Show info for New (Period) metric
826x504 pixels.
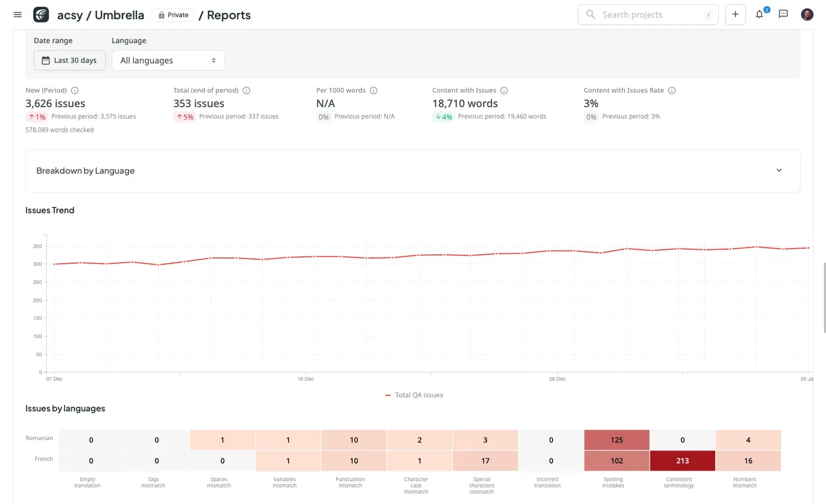75,91
